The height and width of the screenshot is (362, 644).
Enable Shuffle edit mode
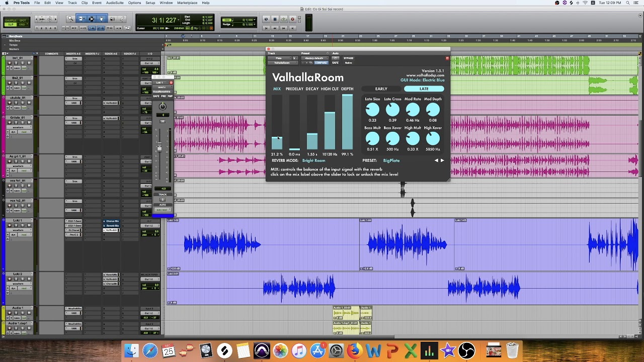[11, 20]
